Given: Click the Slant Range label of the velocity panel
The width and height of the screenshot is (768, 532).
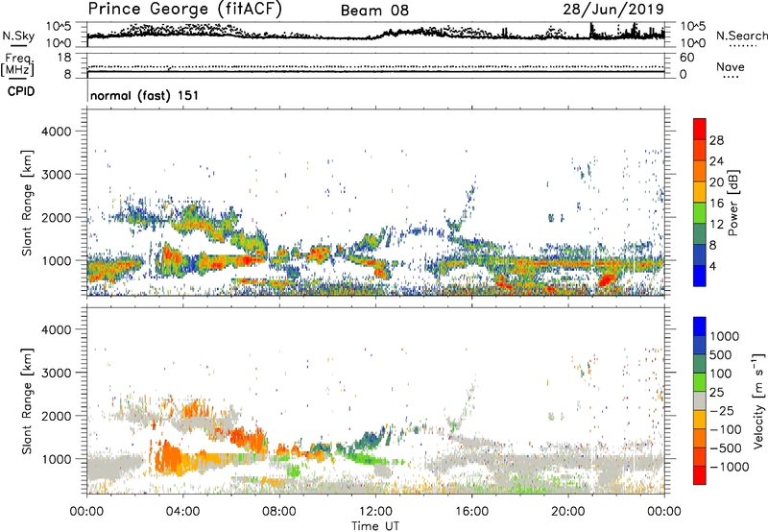Looking at the screenshot, I should 27,401.
